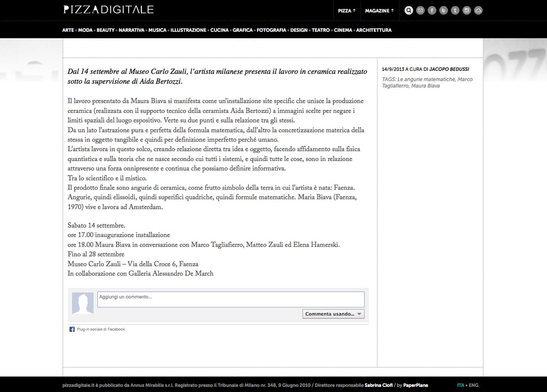This screenshot has height=392, width=547.
Task: Open the ARTE section
Action: 68,30
